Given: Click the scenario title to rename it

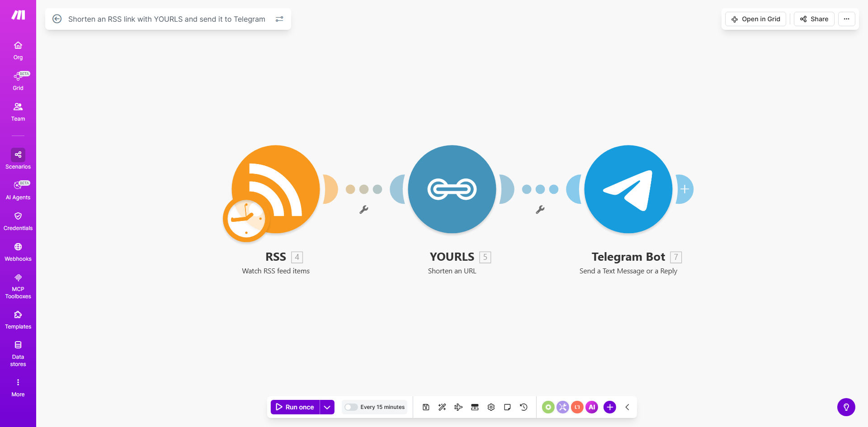Looking at the screenshot, I should pos(167,19).
